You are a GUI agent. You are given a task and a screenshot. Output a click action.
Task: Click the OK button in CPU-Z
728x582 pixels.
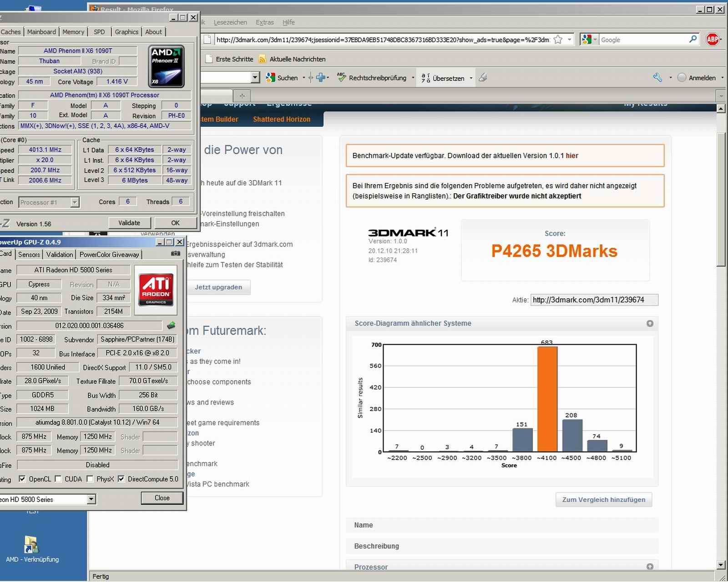click(x=176, y=223)
